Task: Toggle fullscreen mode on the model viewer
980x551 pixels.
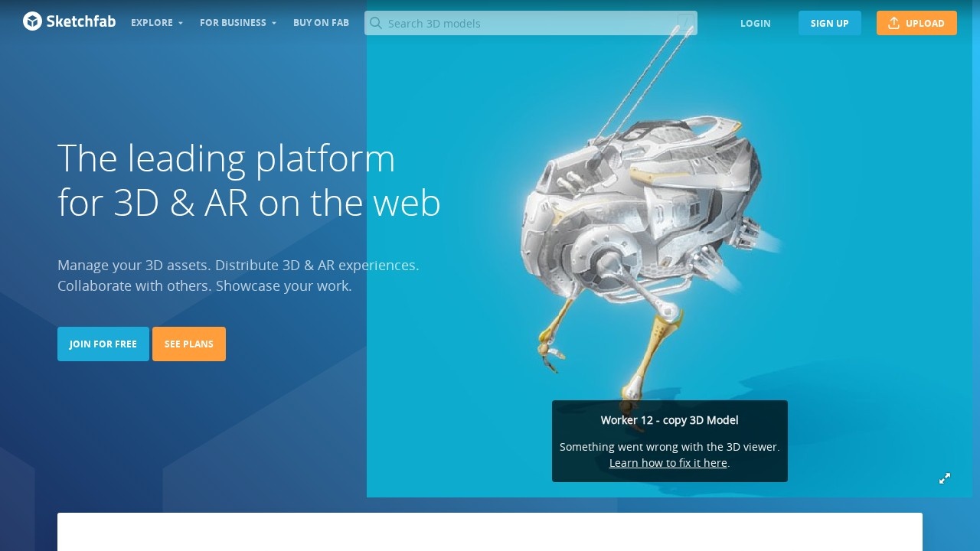Action: (x=945, y=478)
